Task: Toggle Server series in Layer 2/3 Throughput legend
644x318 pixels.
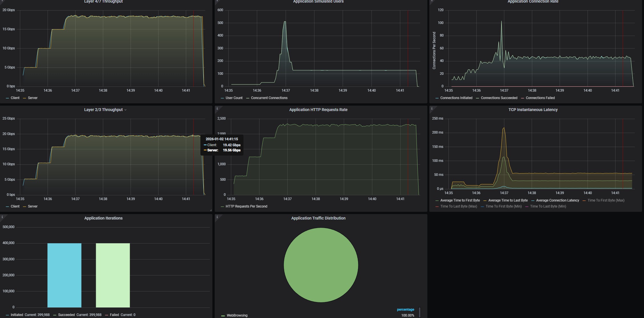Action: click(32, 206)
